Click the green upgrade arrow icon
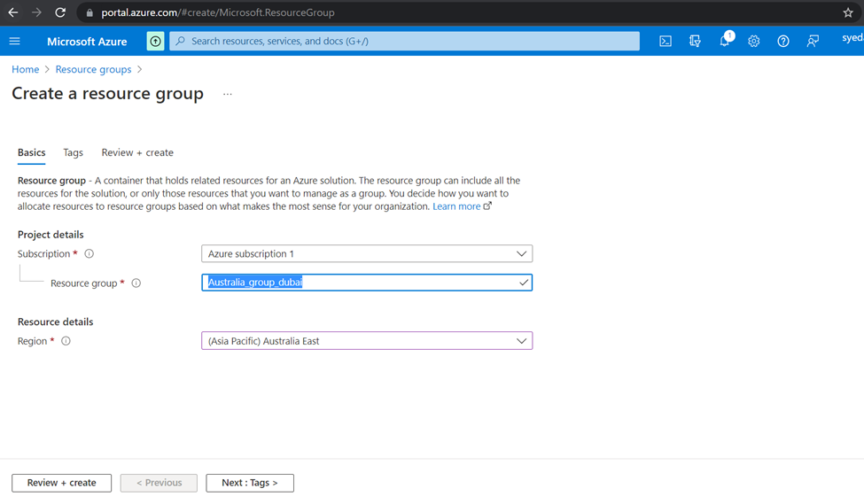Image resolution: width=864 pixels, height=504 pixels. (x=155, y=41)
